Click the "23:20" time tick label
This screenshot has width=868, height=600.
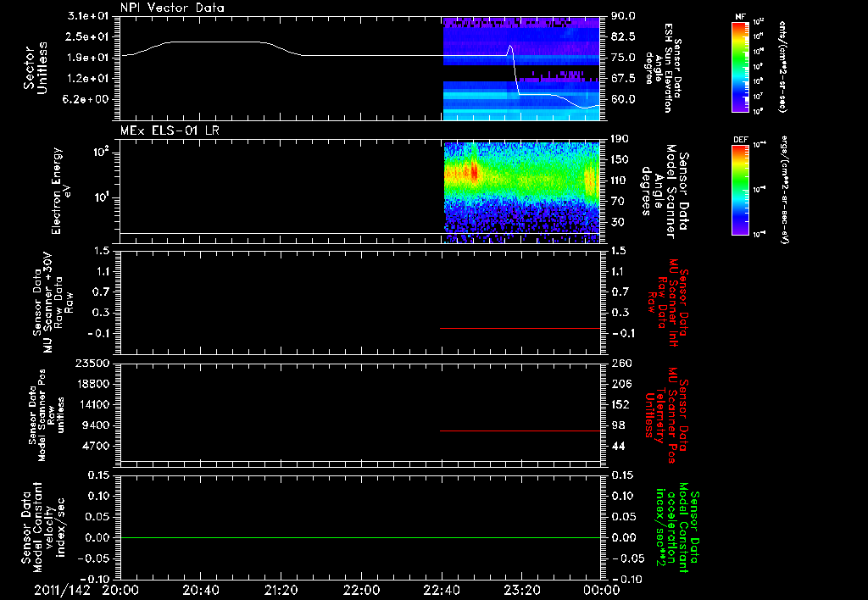[522, 590]
